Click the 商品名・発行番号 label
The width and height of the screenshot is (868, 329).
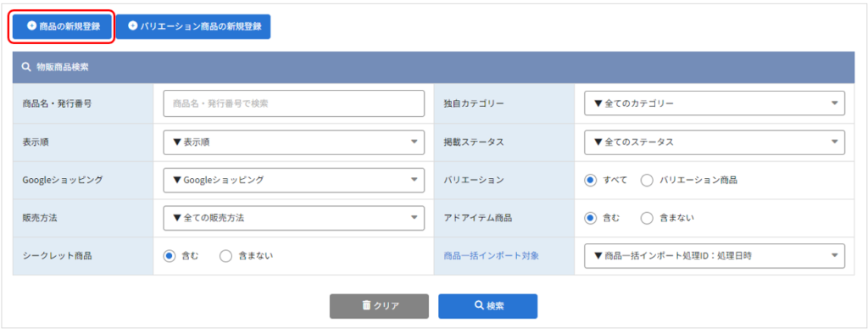click(x=57, y=103)
